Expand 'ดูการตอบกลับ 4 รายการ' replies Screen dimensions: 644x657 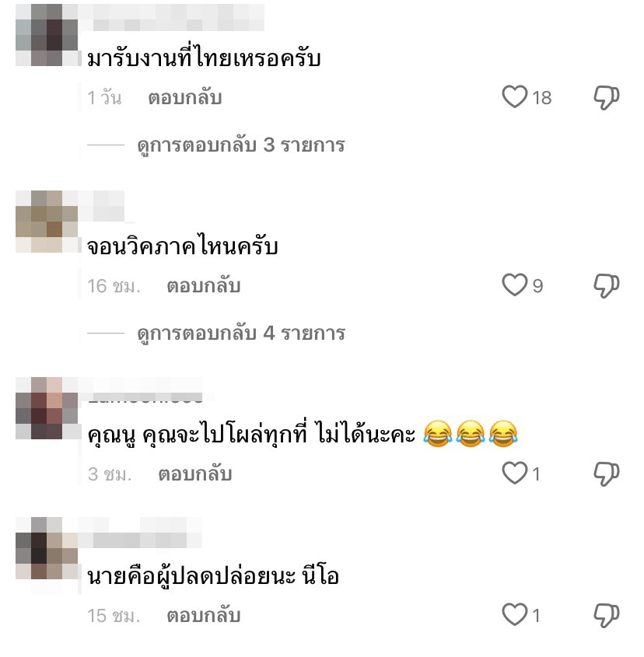[x=241, y=334]
